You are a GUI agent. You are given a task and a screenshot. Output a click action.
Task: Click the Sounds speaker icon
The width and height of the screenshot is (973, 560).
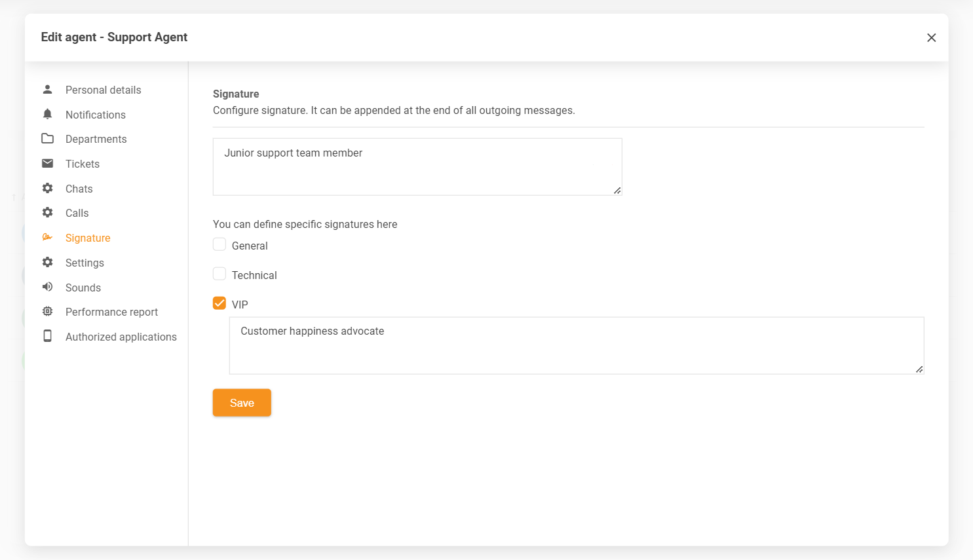[47, 287]
